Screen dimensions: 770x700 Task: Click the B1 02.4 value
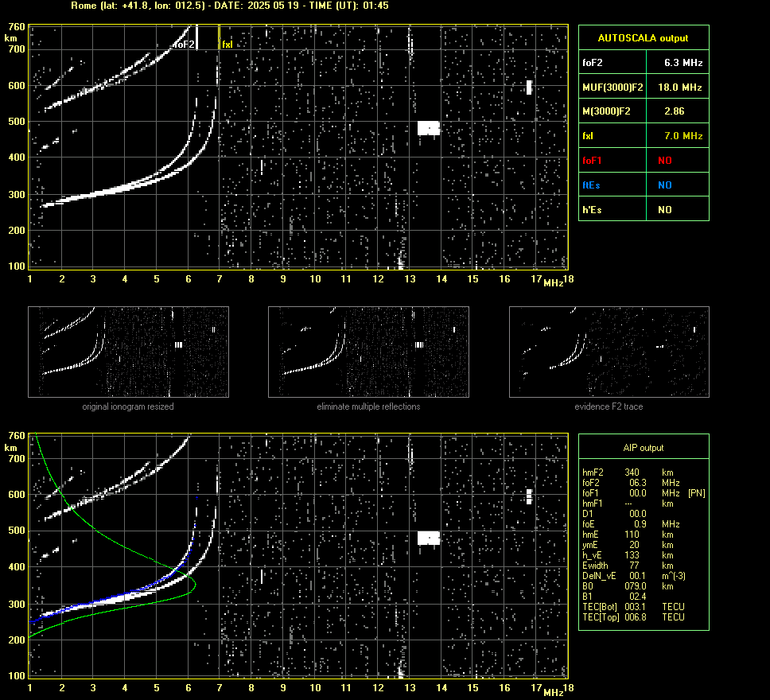tap(638, 597)
